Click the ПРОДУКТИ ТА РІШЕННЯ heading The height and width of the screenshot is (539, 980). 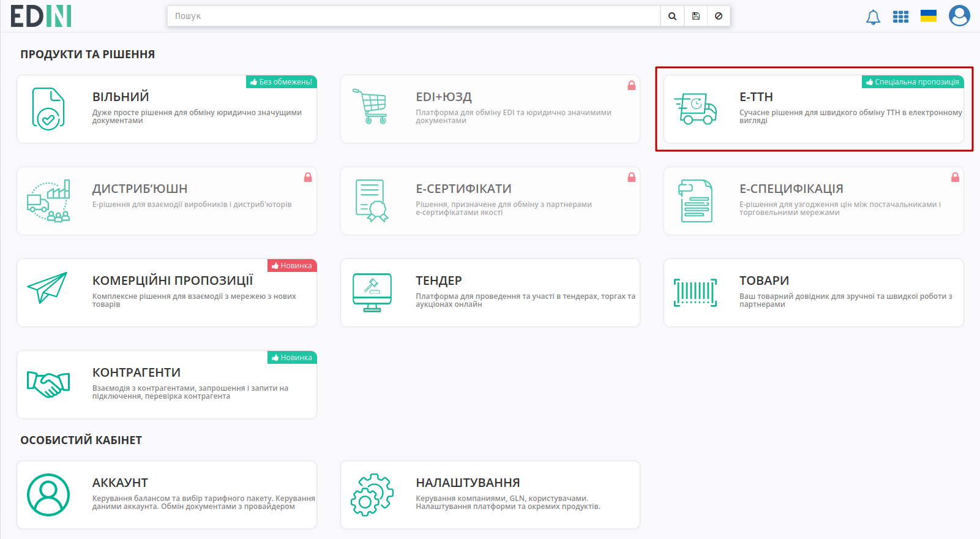click(x=88, y=54)
